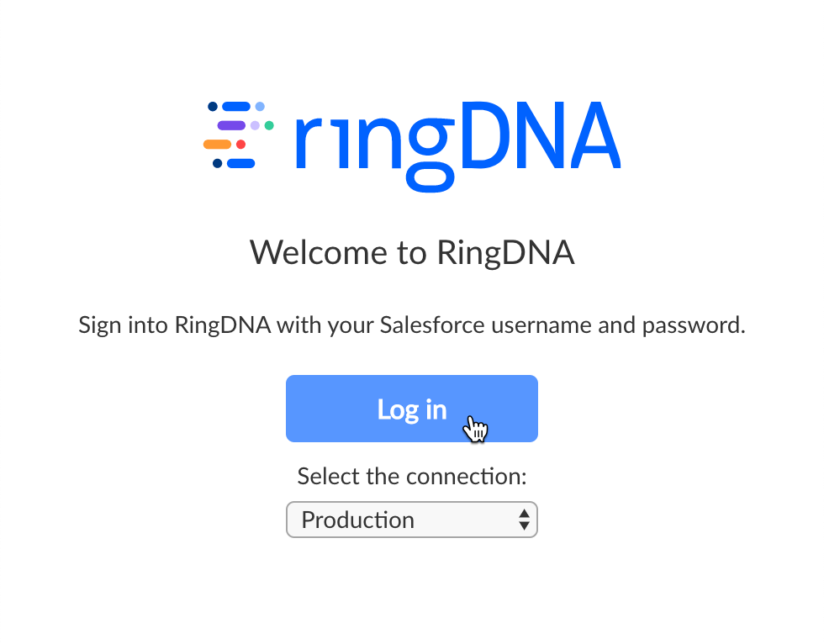This screenshot has width=824, height=644.
Task: Click the green dot in the logo
Action: coord(269,125)
